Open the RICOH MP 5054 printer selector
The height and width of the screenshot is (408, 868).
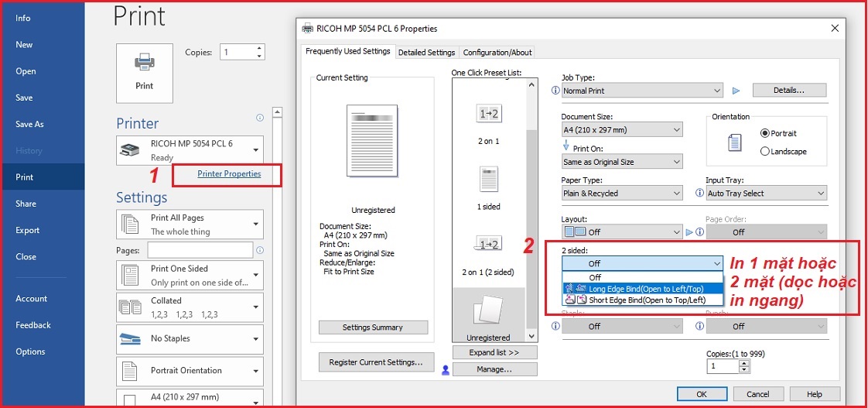click(190, 150)
